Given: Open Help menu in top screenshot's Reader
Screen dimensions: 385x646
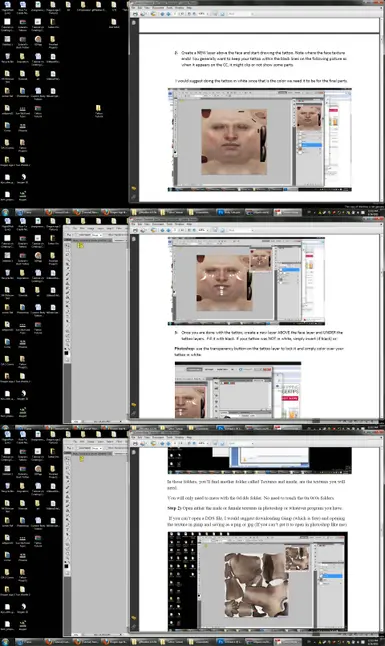Looking at the screenshot, I should tap(189, 7).
